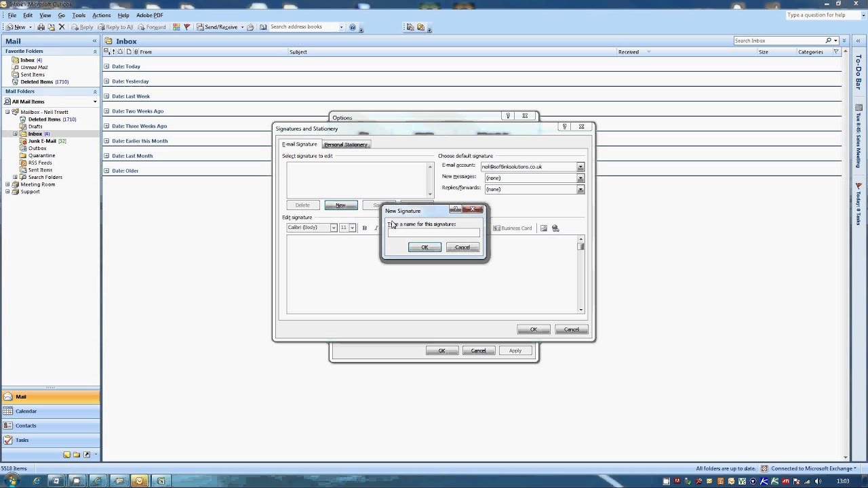Click the signature edit box scrollbar
Viewport: 868px width, 488px height.
pyautogui.click(x=580, y=275)
